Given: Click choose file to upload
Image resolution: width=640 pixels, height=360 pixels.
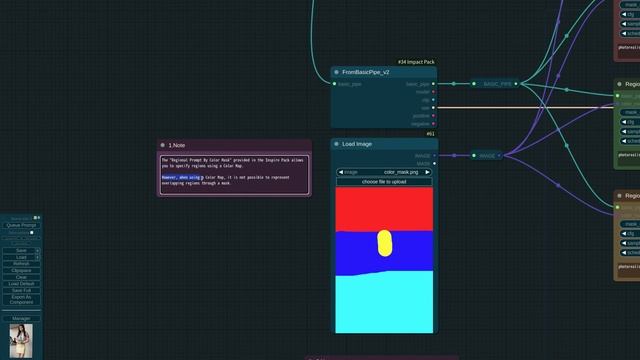Looking at the screenshot, I should [384, 182].
